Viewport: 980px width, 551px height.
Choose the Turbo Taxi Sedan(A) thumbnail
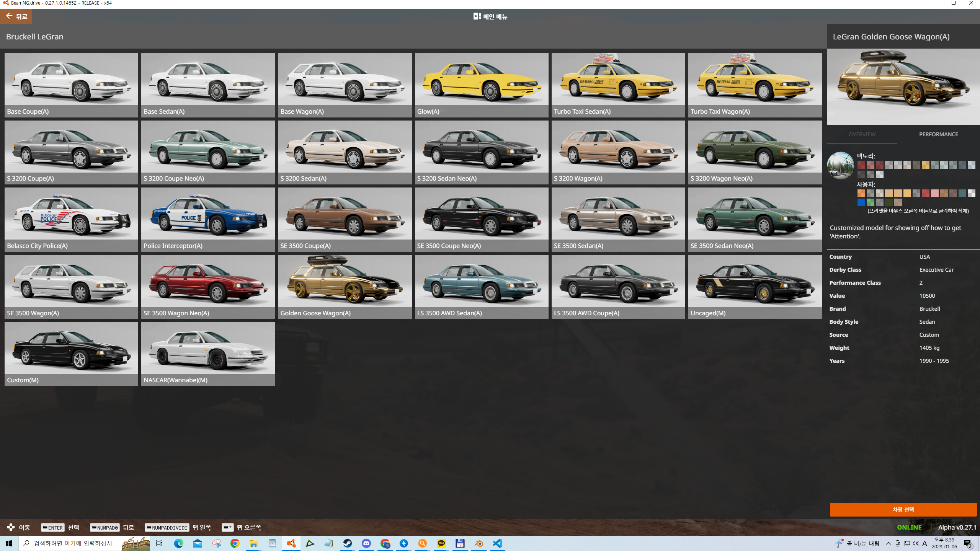point(618,85)
